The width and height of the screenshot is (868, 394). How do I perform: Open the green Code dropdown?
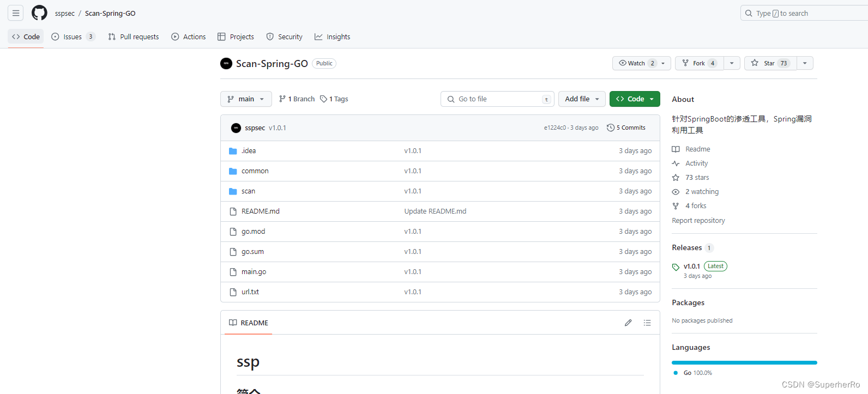[x=635, y=99]
